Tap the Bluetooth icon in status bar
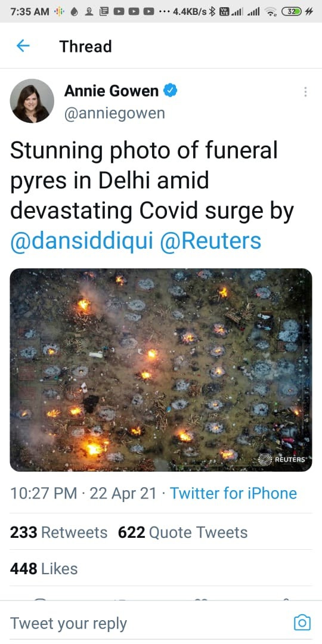The image size is (322, 644). (x=212, y=12)
